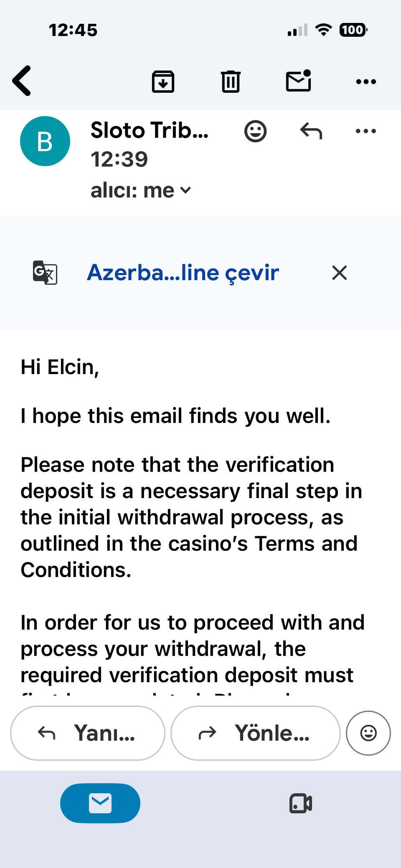The width and height of the screenshot is (401, 868).
Task: Add emoji reaction beside sender name
Action: tap(255, 132)
